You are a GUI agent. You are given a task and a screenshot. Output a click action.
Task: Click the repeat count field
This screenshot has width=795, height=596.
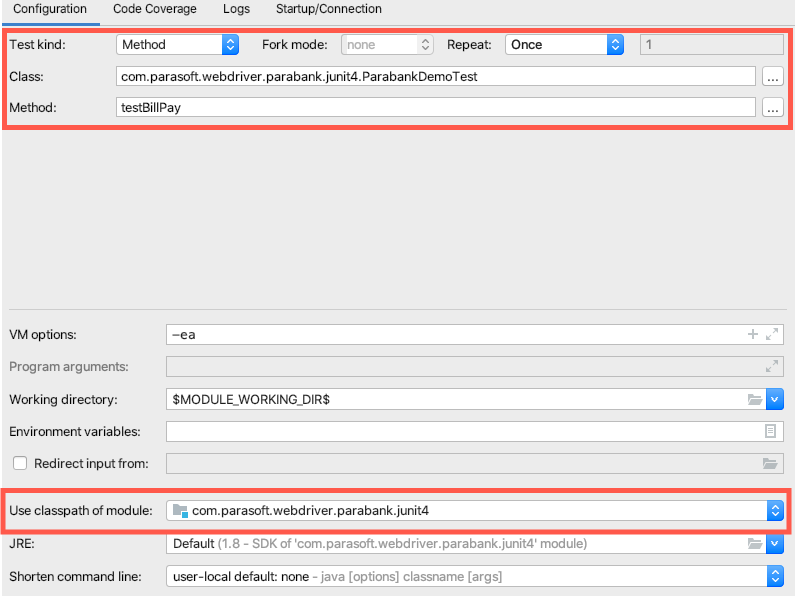point(712,45)
